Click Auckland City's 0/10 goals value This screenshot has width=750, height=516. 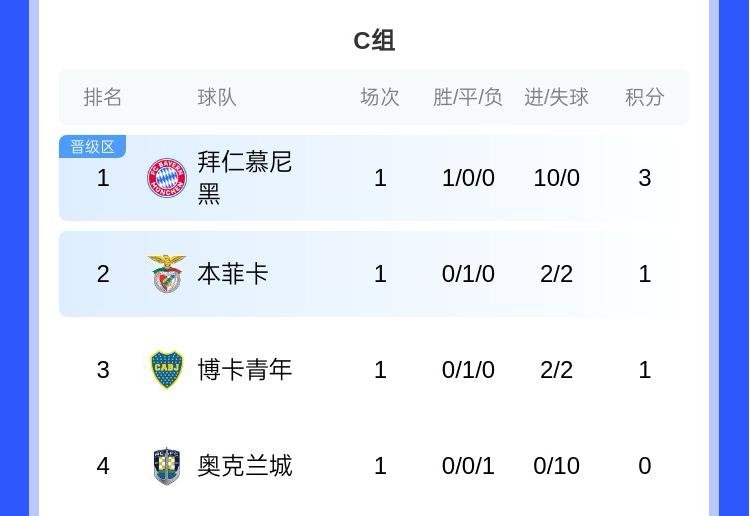click(x=556, y=466)
